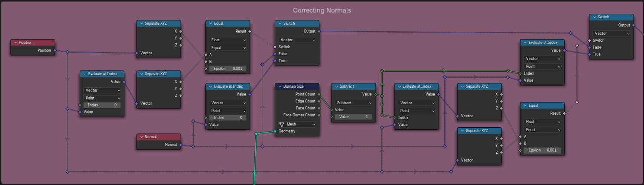
Task: Click the Point Count output socket
Action: [x=319, y=94]
